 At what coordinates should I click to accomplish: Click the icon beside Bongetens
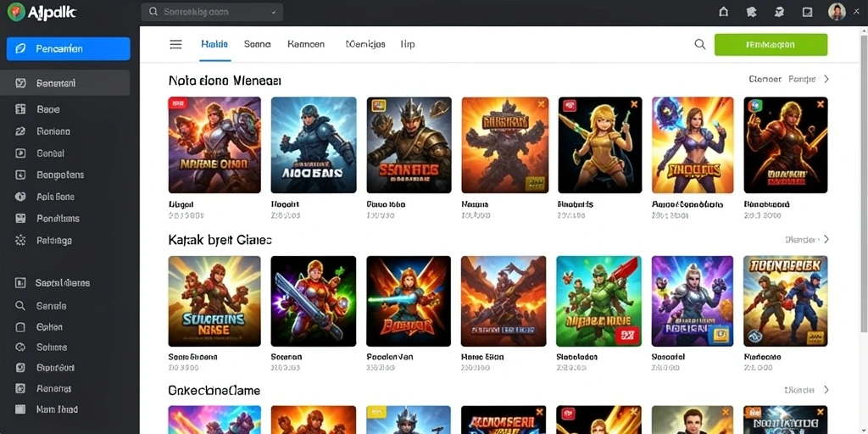pos(20,175)
